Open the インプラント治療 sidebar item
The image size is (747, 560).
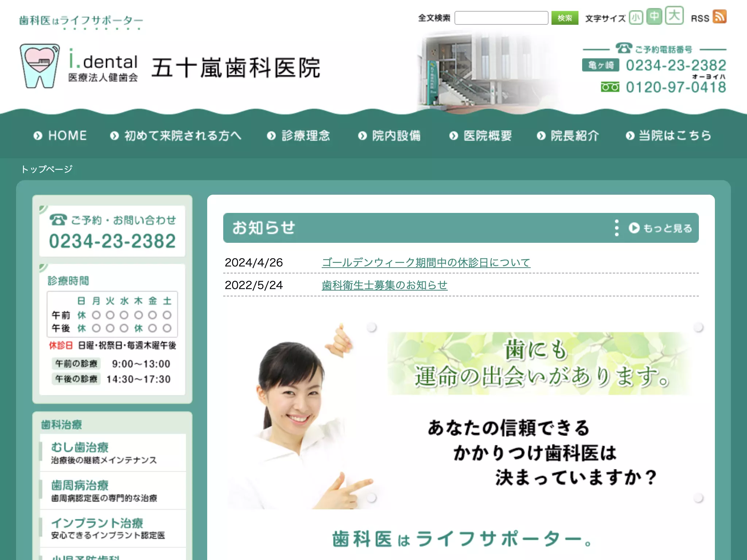(x=112, y=529)
